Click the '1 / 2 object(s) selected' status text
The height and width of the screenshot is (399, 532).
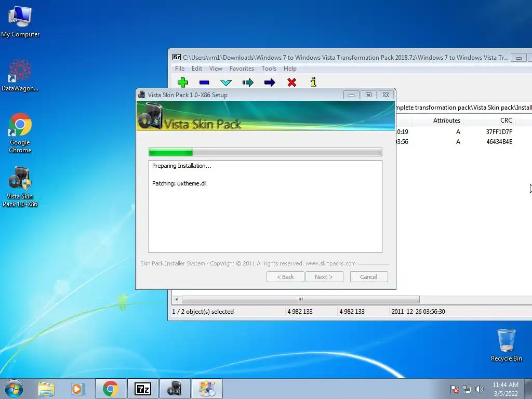pos(203,312)
